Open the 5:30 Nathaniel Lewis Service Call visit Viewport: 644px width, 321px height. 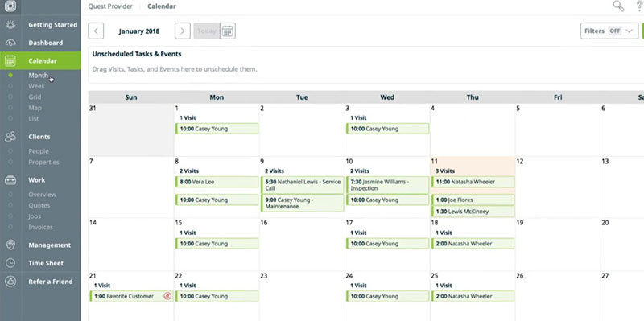point(303,185)
